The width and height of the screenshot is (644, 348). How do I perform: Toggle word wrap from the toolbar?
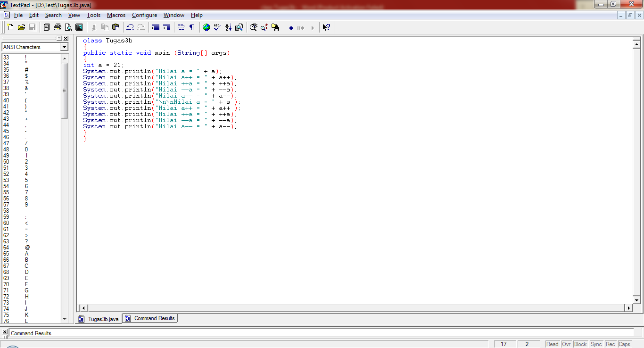pos(181,27)
